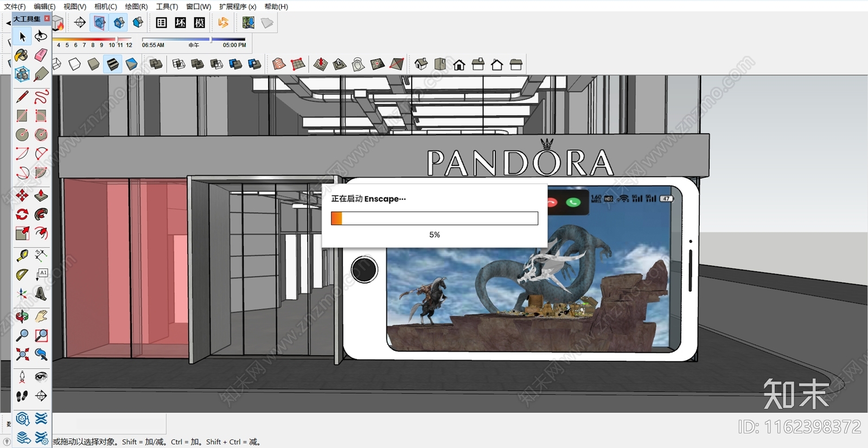Choose the Rotate tool

click(x=22, y=214)
